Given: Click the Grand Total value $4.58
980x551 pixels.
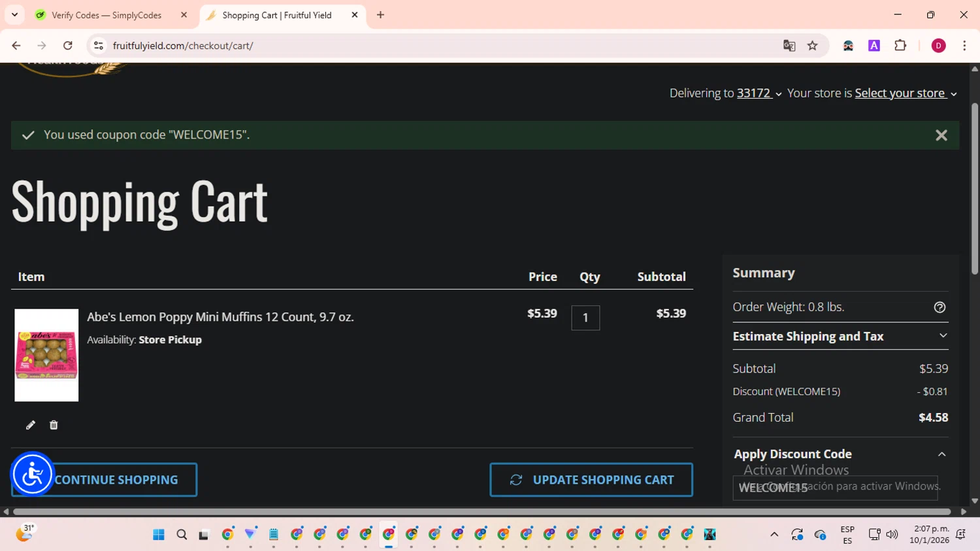Looking at the screenshot, I should 933,418.
